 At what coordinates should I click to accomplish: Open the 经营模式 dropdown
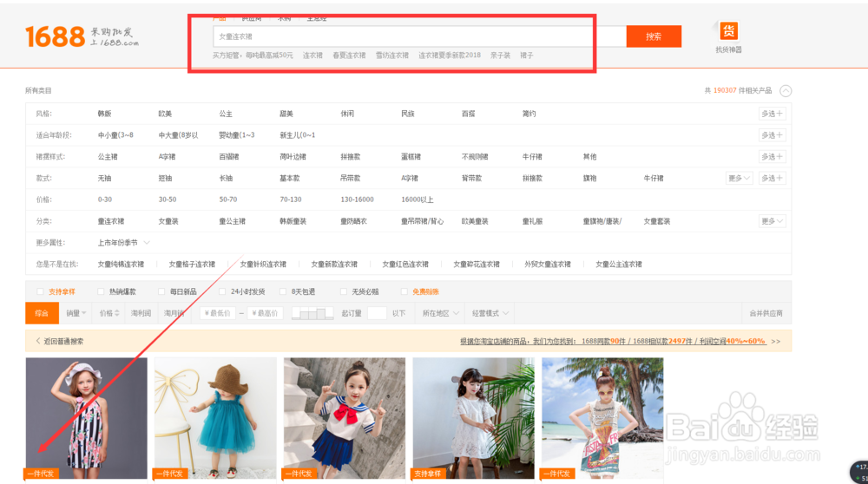[490, 313]
